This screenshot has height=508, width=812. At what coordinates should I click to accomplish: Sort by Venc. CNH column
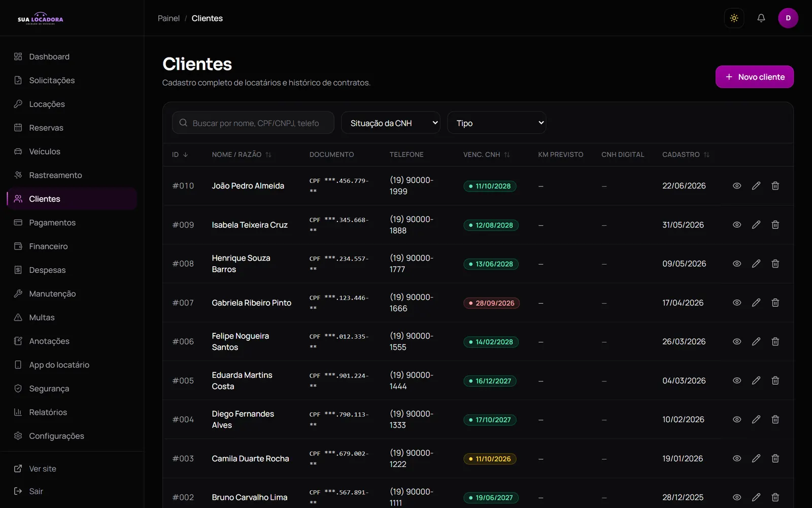pyautogui.click(x=486, y=154)
